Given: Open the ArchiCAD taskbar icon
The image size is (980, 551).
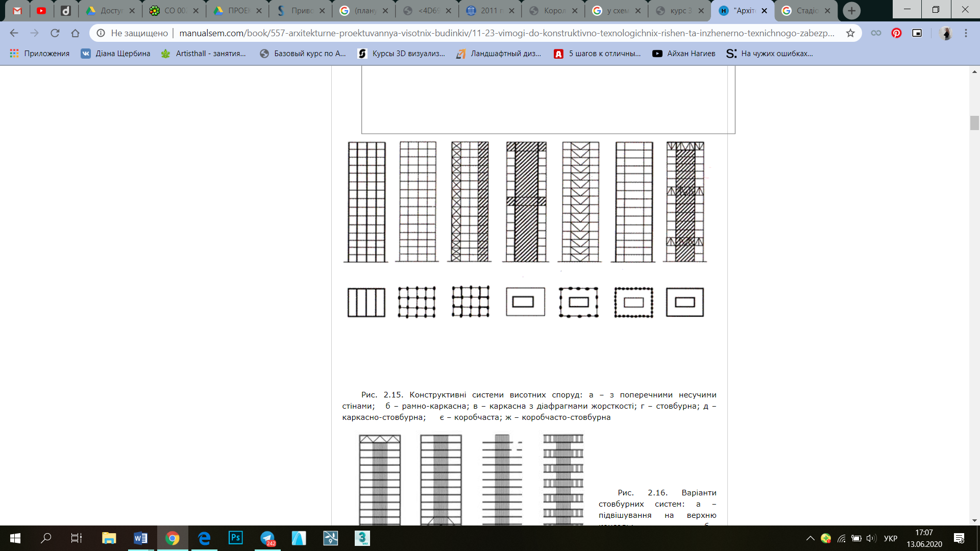Looking at the screenshot, I should pyautogui.click(x=299, y=538).
